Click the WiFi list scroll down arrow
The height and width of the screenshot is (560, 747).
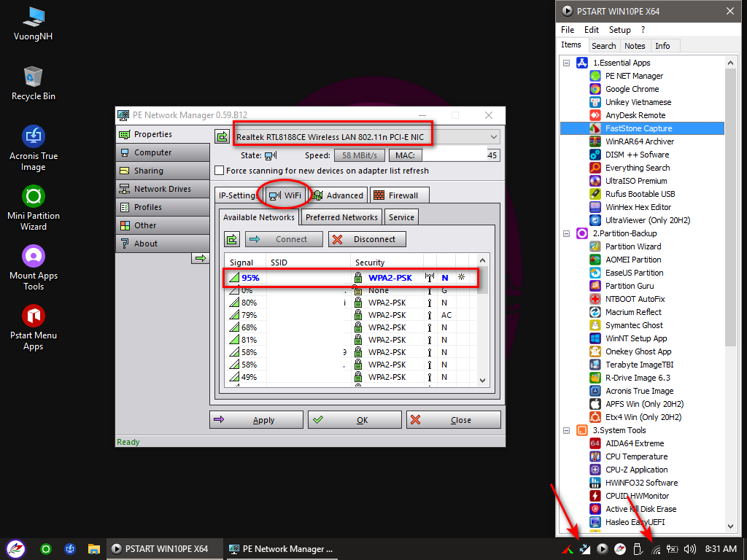click(483, 381)
